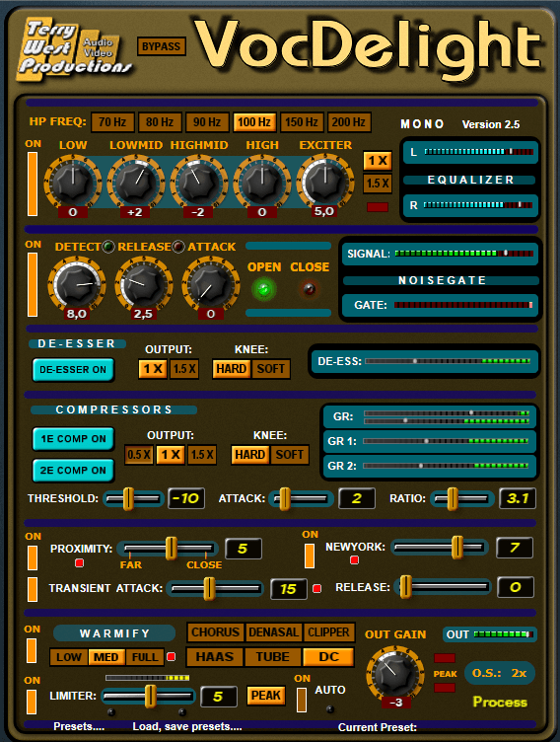Toggle the DC filter button
Image resolution: width=560 pixels, height=742 pixels.
click(x=328, y=657)
